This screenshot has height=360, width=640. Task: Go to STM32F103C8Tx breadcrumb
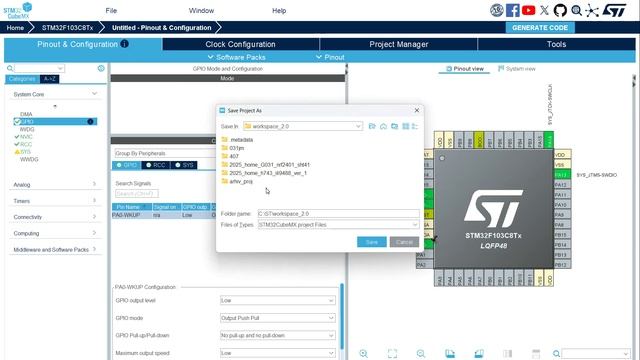67,28
